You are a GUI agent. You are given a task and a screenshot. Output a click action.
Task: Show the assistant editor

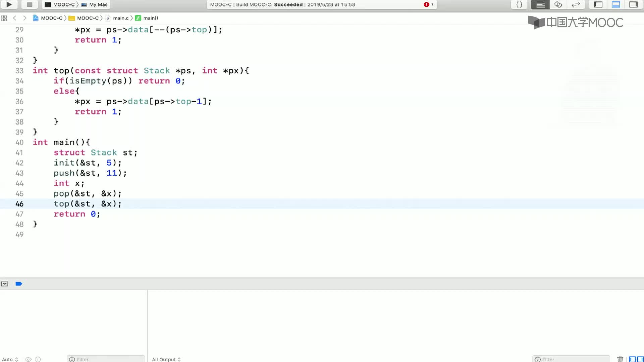[558, 4]
